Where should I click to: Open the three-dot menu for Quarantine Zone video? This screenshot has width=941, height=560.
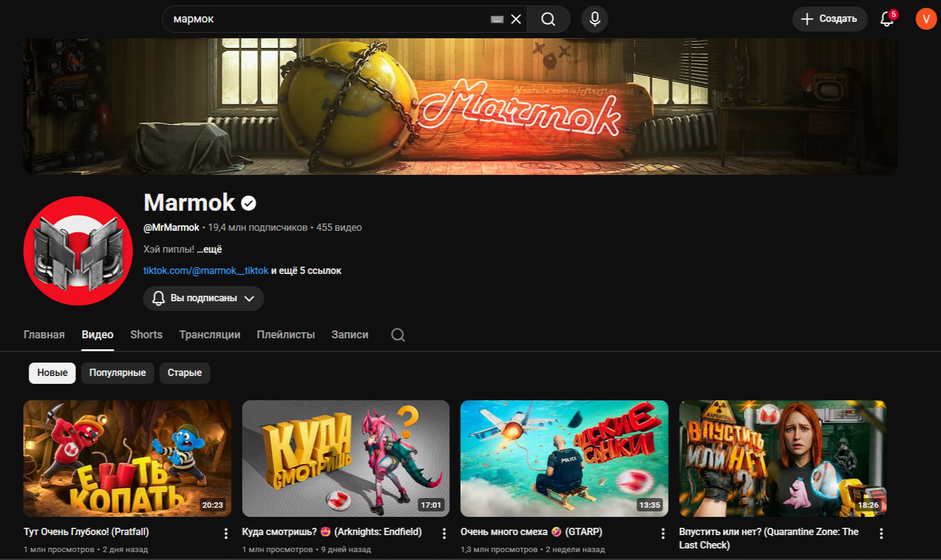[881, 533]
